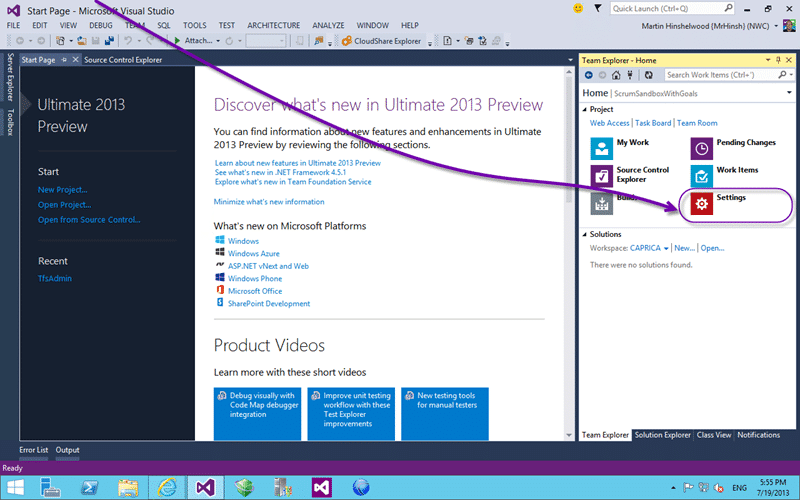Open the Windows Azure link
This screenshot has height=500, width=800.
pos(254,254)
